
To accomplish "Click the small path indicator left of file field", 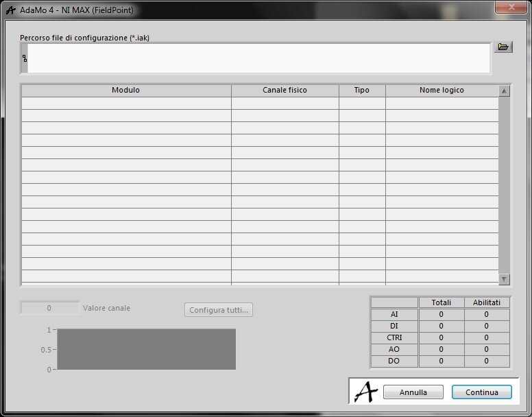I will tap(24, 58).
